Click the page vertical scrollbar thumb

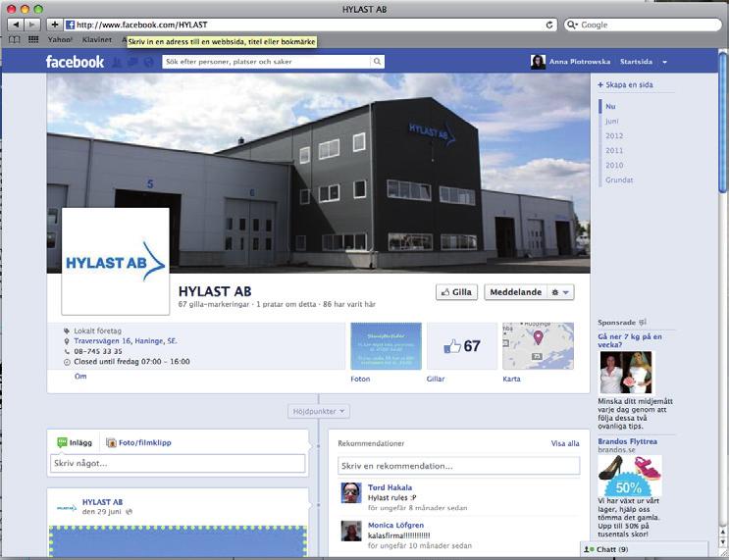722,124
